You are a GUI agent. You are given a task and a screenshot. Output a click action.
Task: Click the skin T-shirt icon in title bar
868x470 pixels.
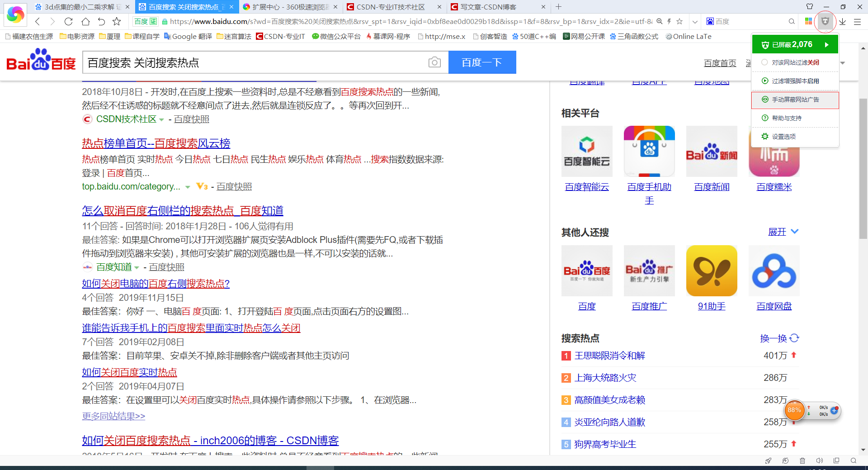[810, 6]
